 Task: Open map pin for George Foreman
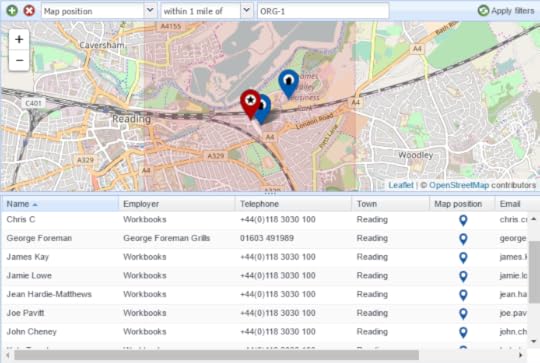point(463,239)
